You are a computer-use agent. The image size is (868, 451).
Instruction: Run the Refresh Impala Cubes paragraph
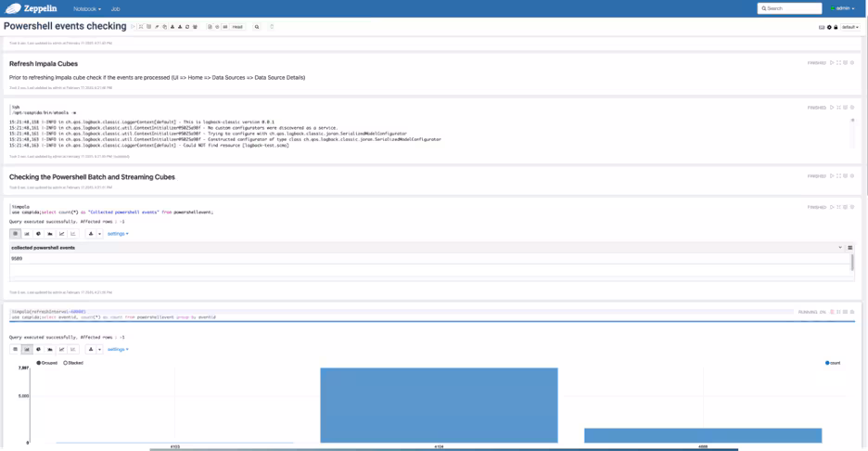pos(832,62)
